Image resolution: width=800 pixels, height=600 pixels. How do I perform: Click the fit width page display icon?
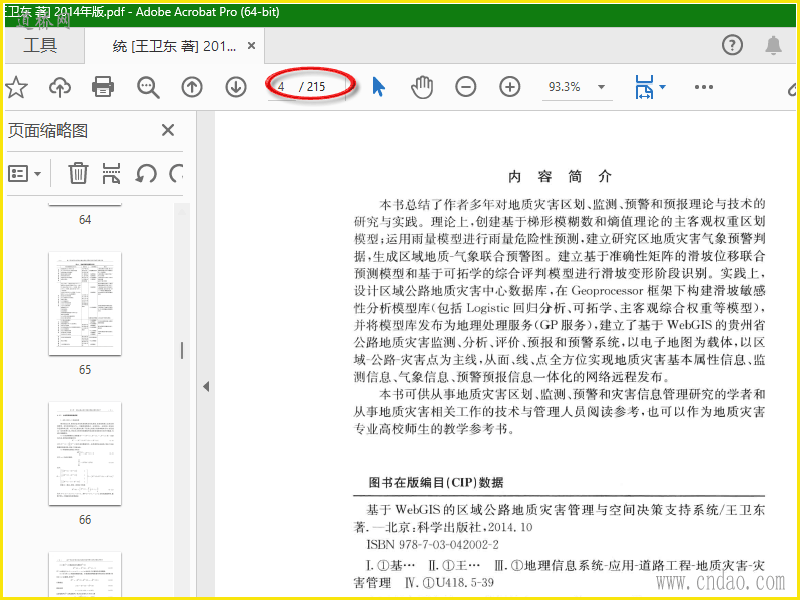(644, 87)
